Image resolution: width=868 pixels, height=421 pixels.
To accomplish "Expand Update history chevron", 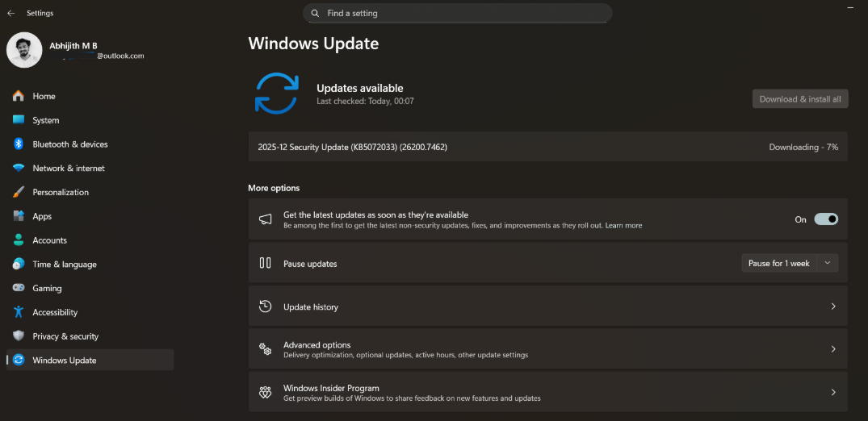I will coord(833,306).
